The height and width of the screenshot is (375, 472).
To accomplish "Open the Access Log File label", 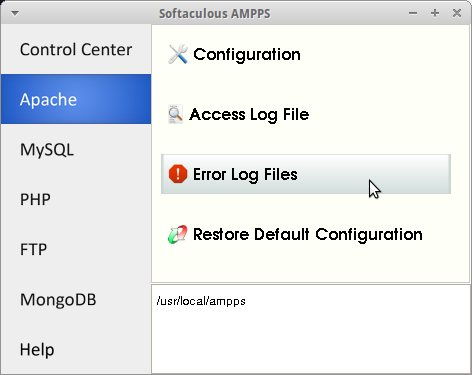I will (x=249, y=115).
